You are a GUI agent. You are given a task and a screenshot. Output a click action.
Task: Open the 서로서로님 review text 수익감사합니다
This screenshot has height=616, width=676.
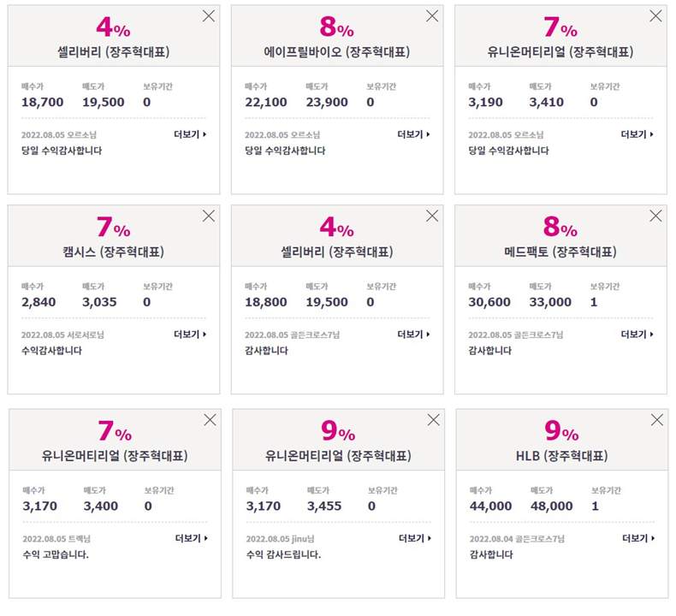(51, 351)
